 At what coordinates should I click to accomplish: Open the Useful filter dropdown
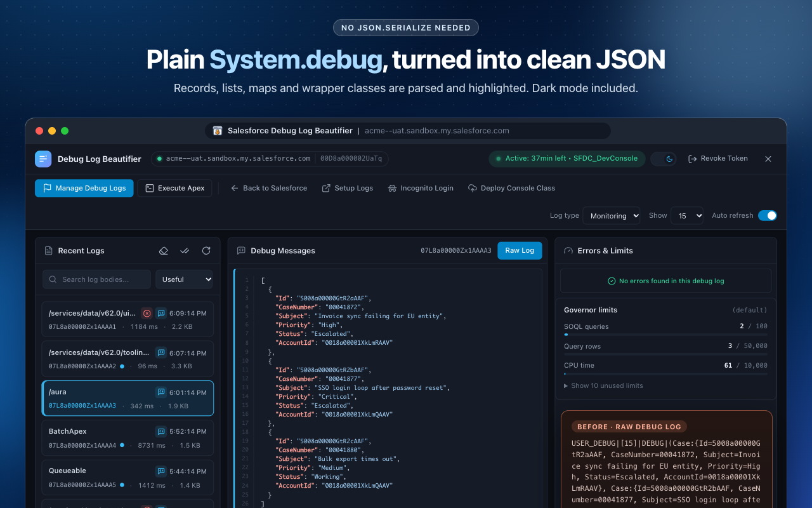point(185,279)
